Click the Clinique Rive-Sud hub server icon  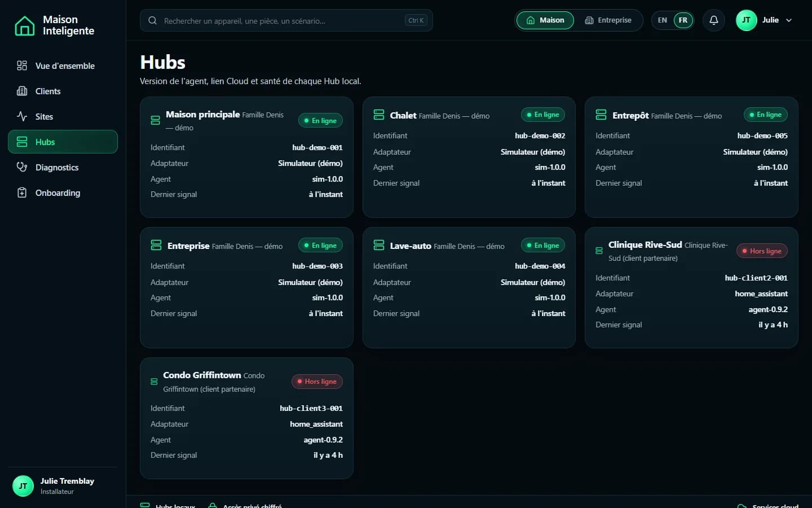pos(599,251)
